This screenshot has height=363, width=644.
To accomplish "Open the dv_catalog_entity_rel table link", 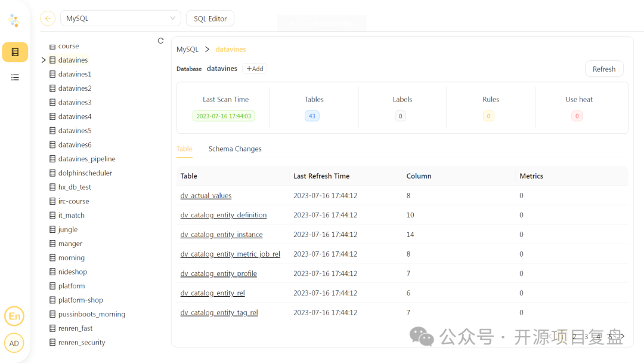I will (212, 293).
